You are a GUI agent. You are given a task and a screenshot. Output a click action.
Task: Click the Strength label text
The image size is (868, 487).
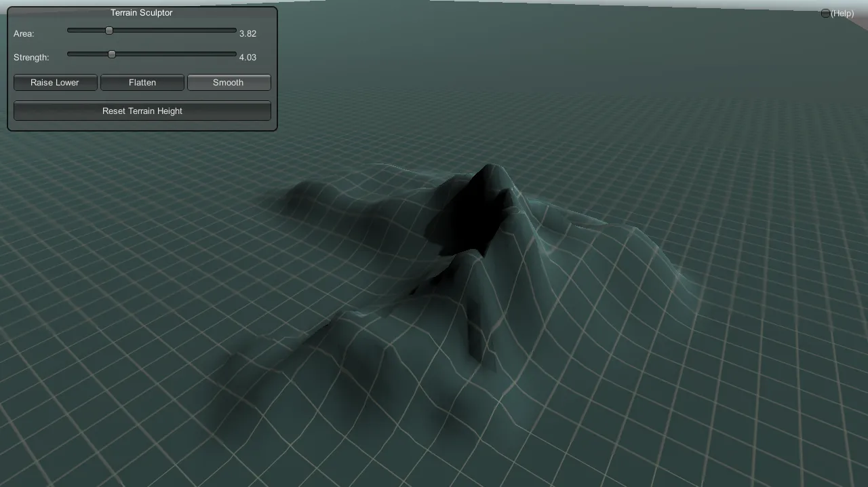coord(31,58)
